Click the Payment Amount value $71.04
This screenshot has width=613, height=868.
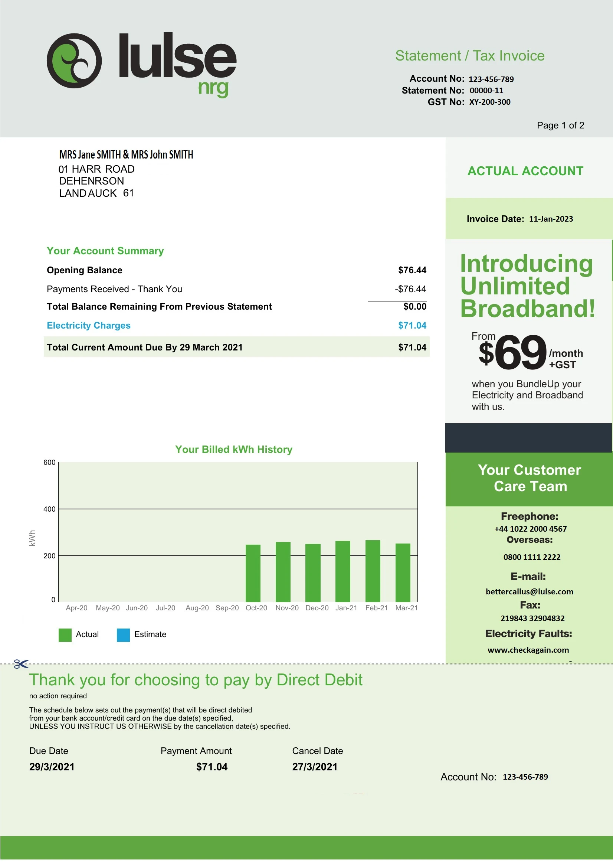tap(212, 767)
